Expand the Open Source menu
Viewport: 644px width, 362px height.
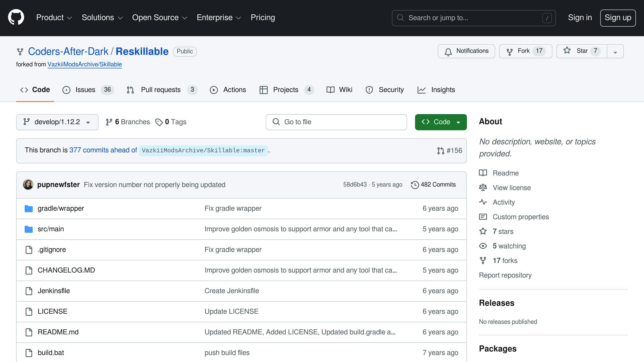160,18
